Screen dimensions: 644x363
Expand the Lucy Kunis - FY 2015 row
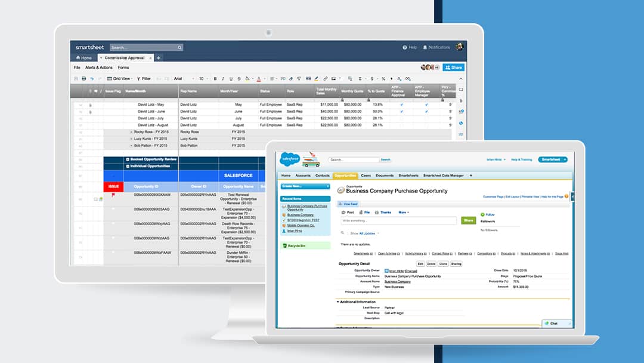(131, 139)
